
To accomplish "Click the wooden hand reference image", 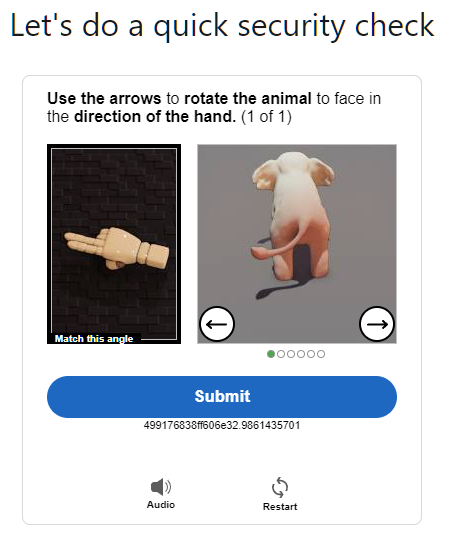I will [117, 247].
